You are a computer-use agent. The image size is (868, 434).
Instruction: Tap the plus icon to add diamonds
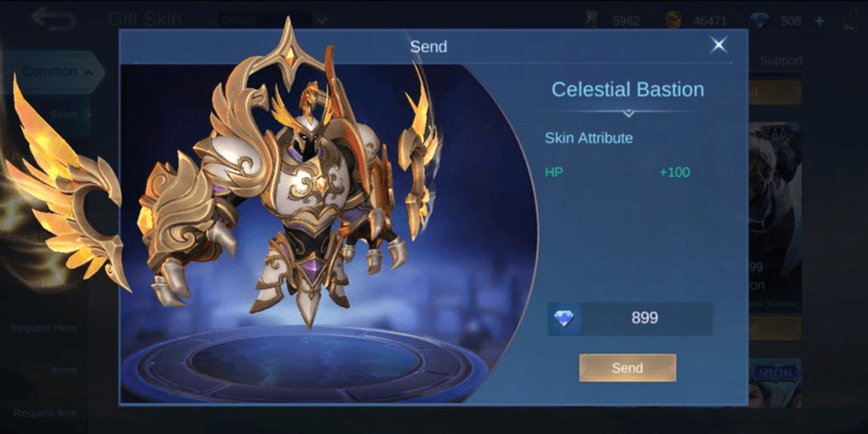(820, 21)
